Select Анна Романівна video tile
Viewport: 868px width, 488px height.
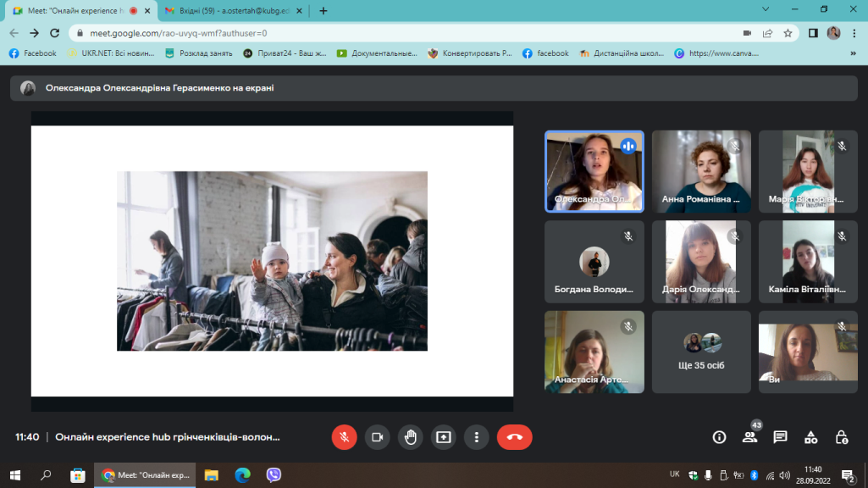(x=701, y=172)
